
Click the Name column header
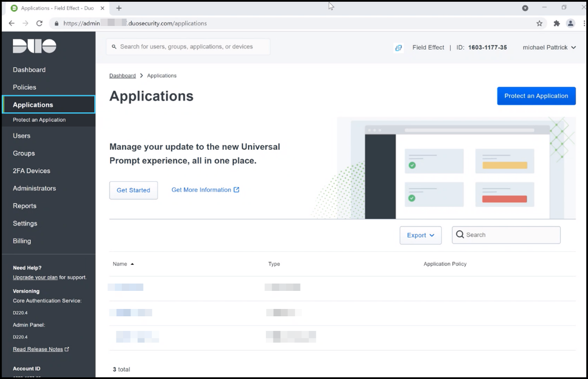(x=120, y=264)
